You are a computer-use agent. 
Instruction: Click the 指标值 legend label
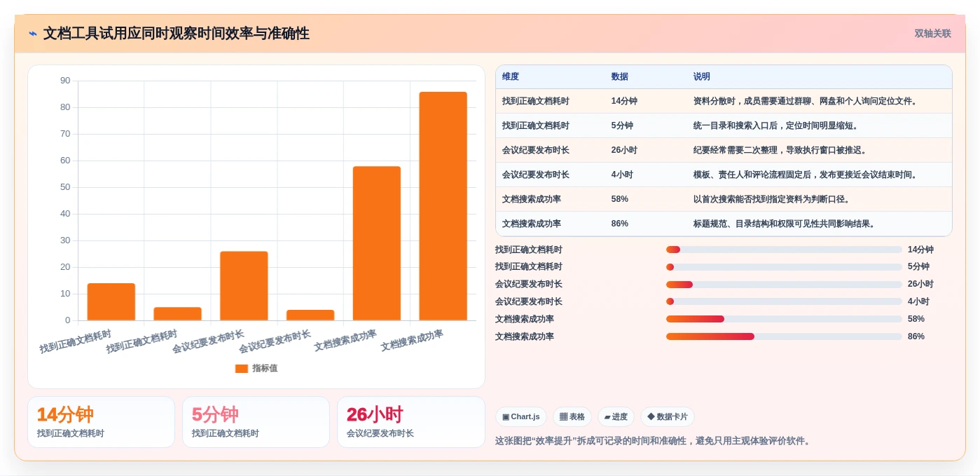pos(265,368)
